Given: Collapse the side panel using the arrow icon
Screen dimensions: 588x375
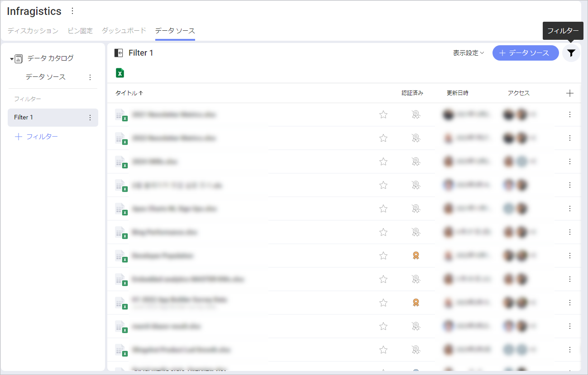Looking at the screenshot, I should [x=119, y=53].
